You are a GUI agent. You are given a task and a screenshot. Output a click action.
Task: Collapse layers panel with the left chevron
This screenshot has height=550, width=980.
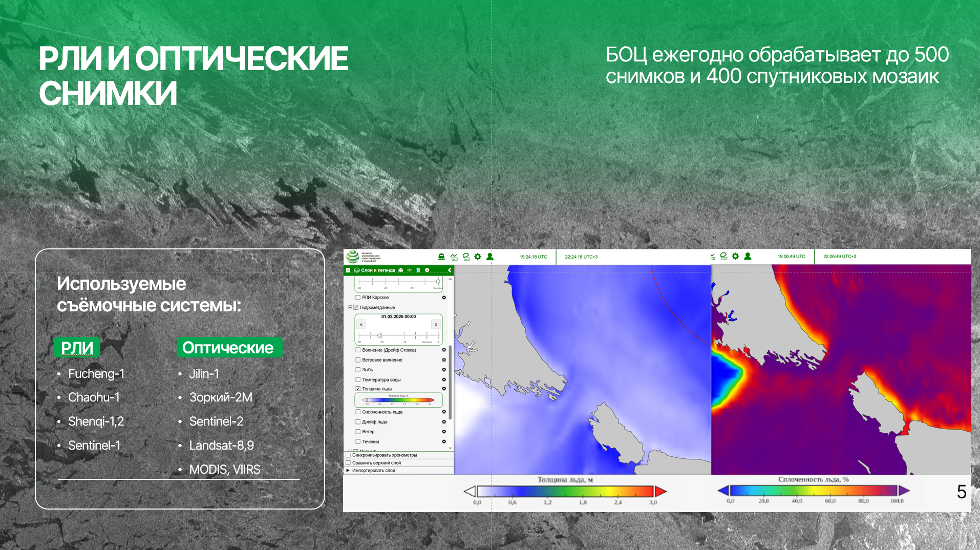[x=450, y=270]
